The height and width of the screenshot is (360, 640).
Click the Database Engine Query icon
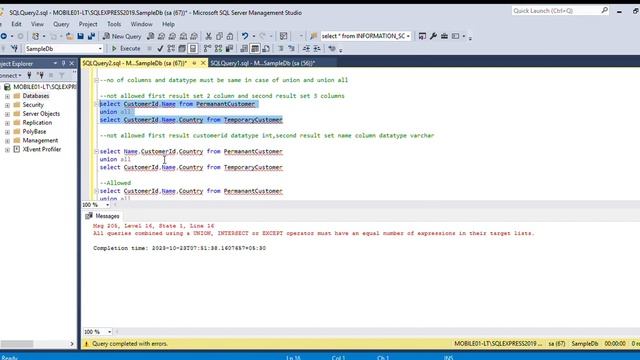click(151, 36)
